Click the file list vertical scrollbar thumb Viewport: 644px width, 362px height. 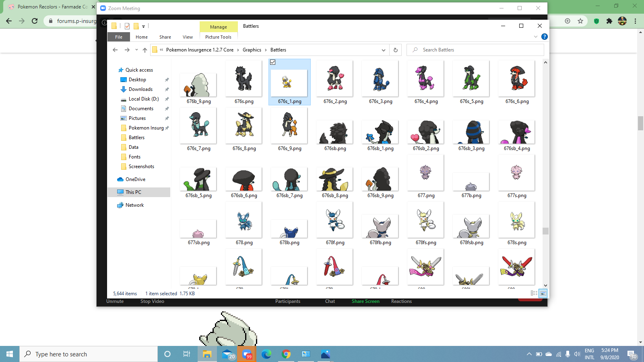coord(545,231)
